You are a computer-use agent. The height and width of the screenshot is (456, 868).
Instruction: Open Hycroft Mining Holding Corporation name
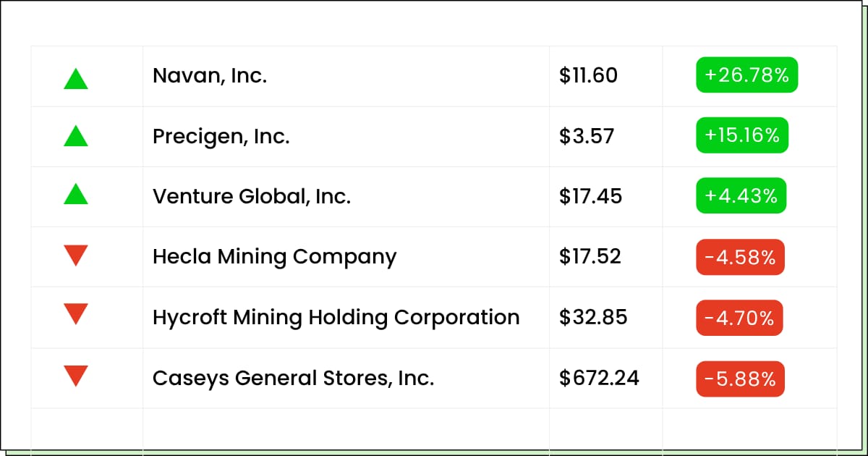[336, 318]
